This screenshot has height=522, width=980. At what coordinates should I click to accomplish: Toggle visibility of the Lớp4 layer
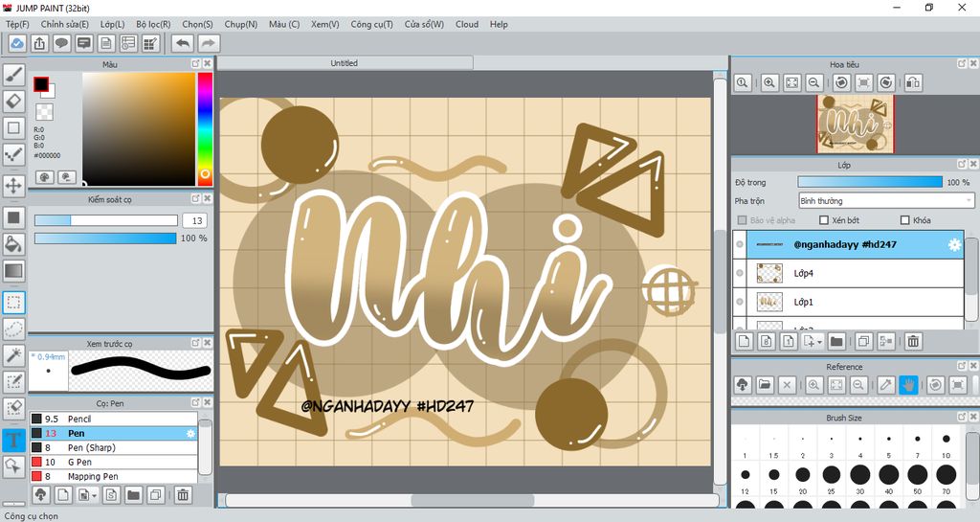740,273
